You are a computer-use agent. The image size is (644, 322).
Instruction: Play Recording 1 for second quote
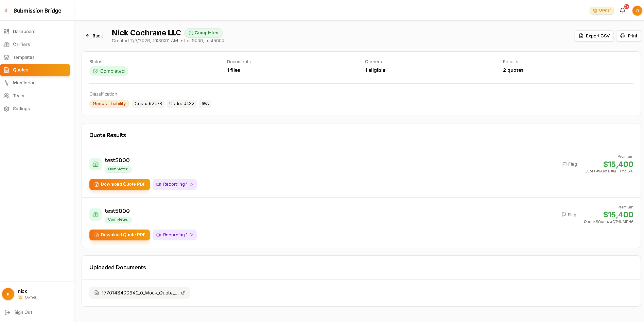coord(175,235)
